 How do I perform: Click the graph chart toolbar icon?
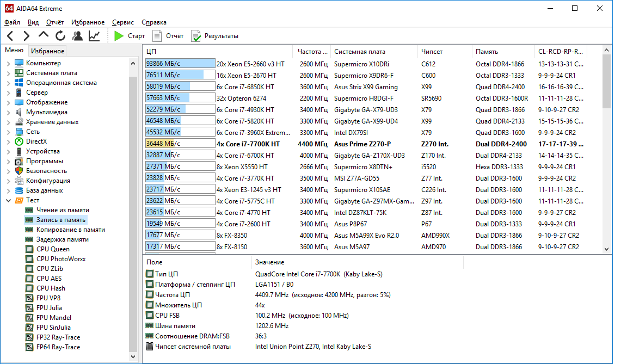pyautogui.click(x=94, y=36)
